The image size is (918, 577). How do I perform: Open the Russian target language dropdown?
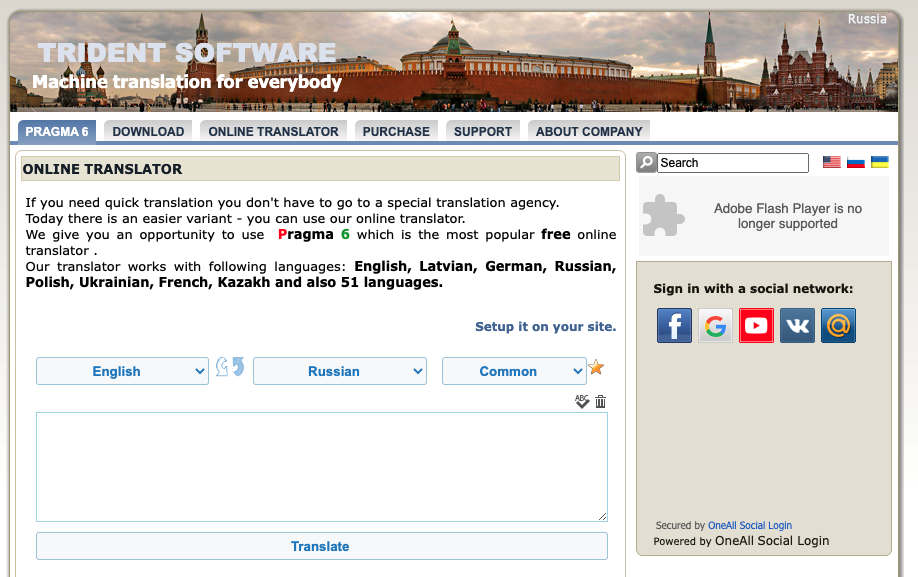point(340,371)
